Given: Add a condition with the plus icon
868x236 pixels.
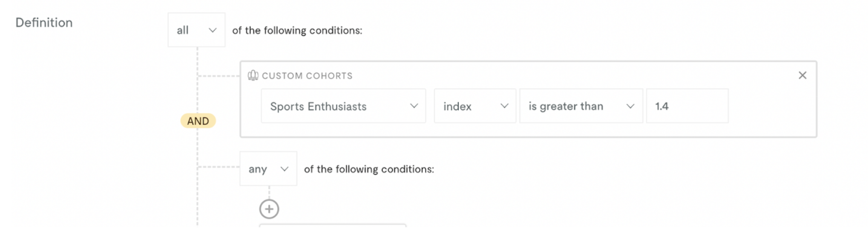Looking at the screenshot, I should pyautogui.click(x=269, y=209).
